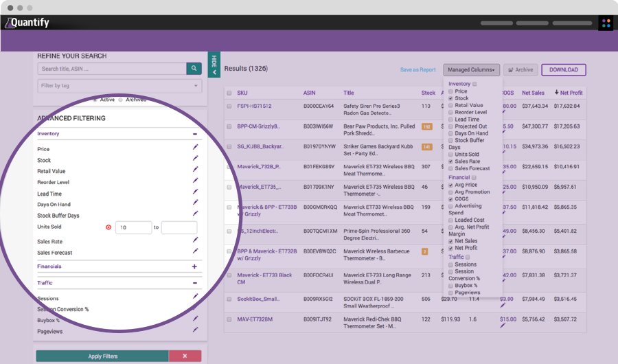This screenshot has width=618, height=364.
Task: Edit Days On Hand filter pencil
Action: coord(195,203)
